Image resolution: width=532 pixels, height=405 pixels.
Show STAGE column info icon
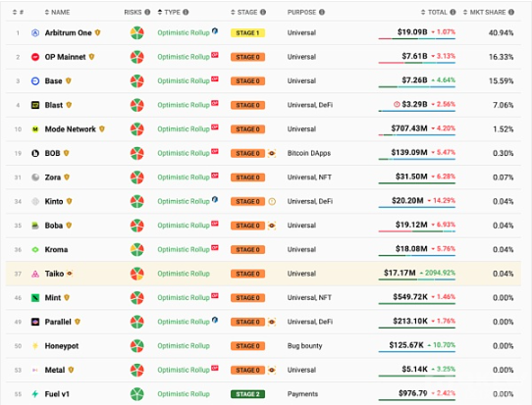point(263,12)
